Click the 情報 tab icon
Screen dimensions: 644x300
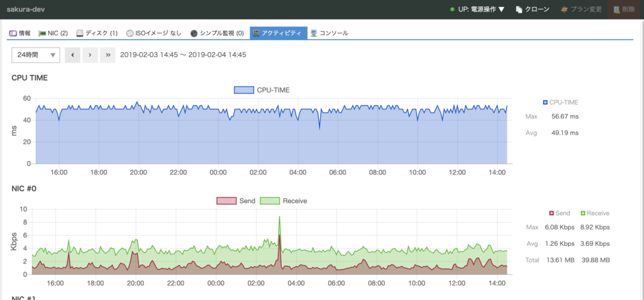coord(13,33)
